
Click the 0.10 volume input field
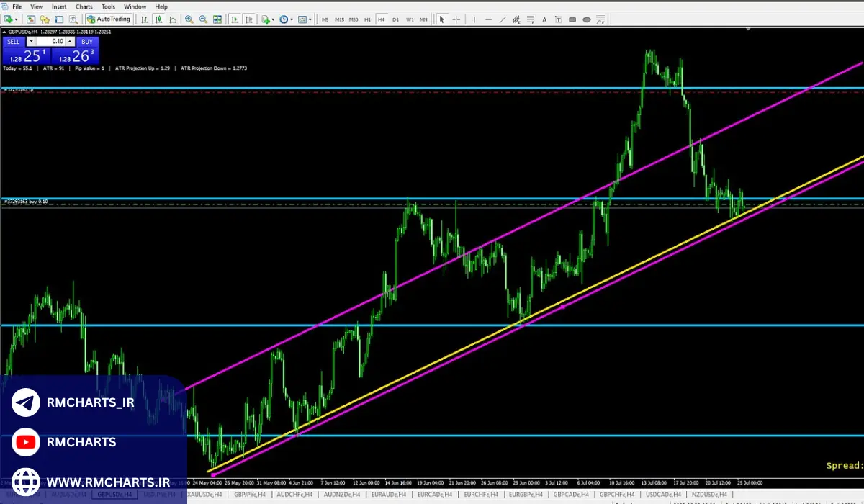tap(52, 42)
